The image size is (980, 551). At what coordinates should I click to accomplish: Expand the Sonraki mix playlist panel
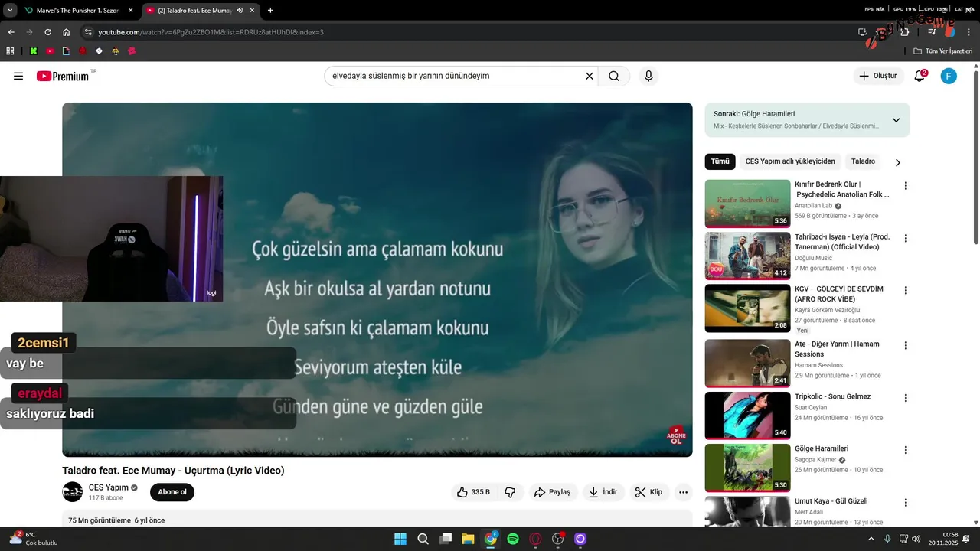click(x=896, y=120)
